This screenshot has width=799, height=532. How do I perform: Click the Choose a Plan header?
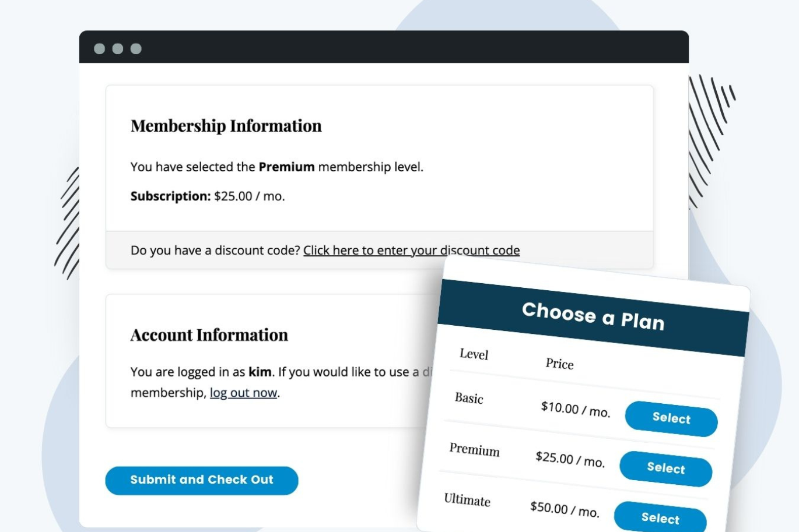pos(593,316)
